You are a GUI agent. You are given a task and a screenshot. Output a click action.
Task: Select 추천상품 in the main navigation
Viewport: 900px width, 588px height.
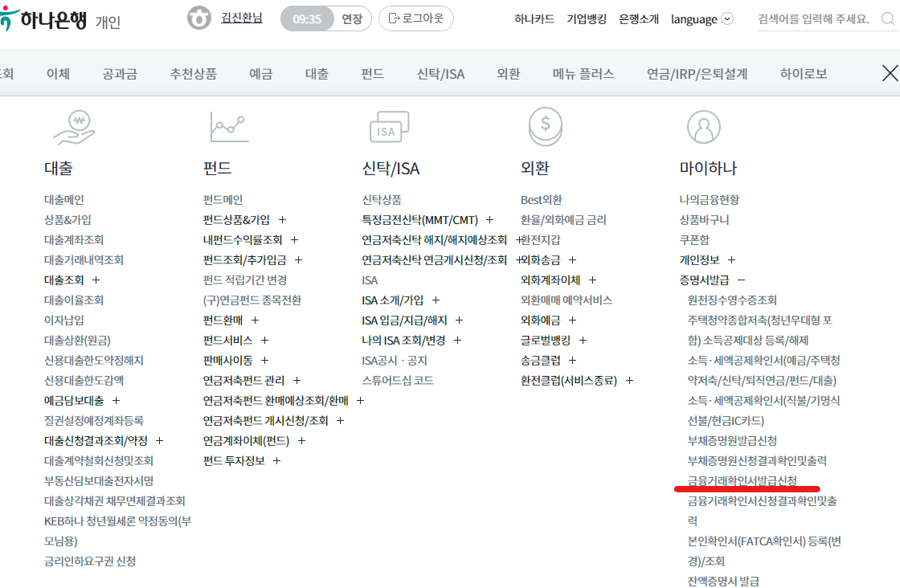(x=193, y=73)
